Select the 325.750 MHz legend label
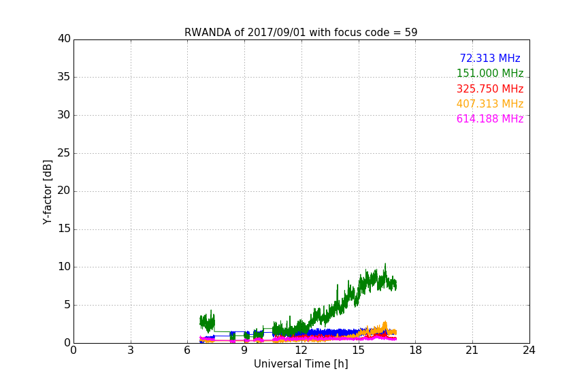 pos(490,89)
